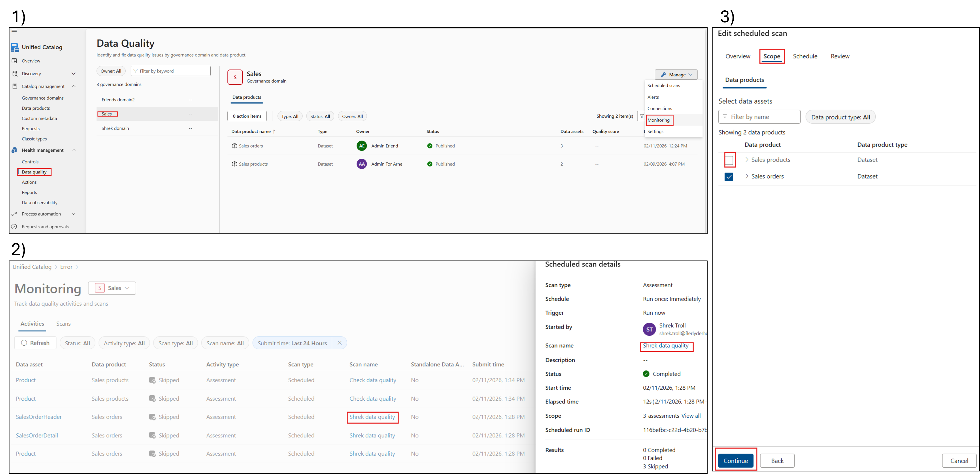Click the Sales orders data product icon
Screen dimensions: 980x474
click(234, 146)
